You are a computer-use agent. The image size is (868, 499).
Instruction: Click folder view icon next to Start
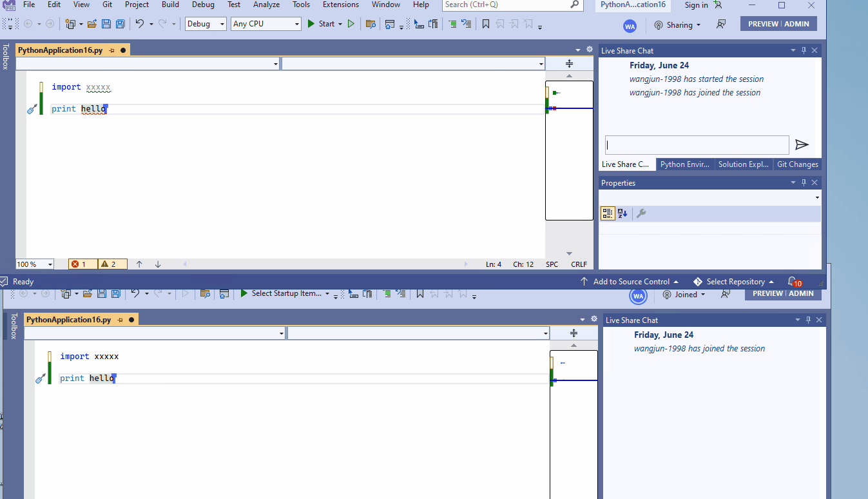point(371,24)
